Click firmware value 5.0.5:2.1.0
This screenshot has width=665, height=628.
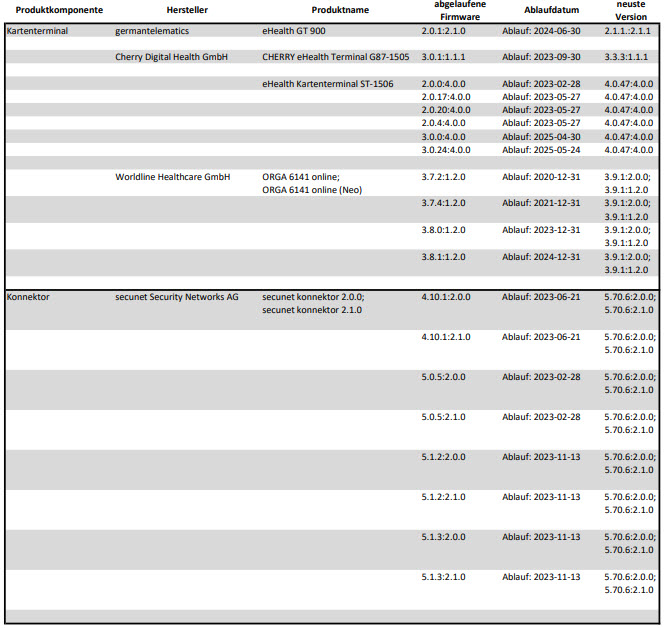pos(443,417)
